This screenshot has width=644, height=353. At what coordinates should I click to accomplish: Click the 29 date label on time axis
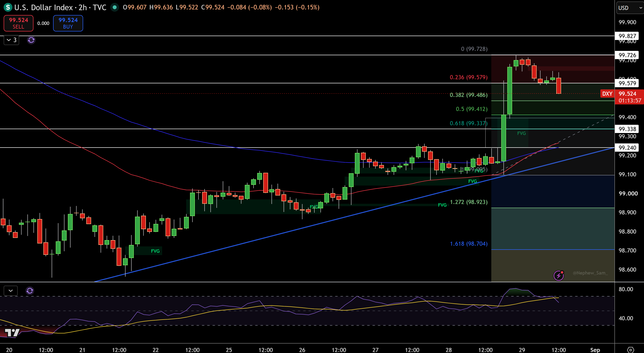click(522, 350)
